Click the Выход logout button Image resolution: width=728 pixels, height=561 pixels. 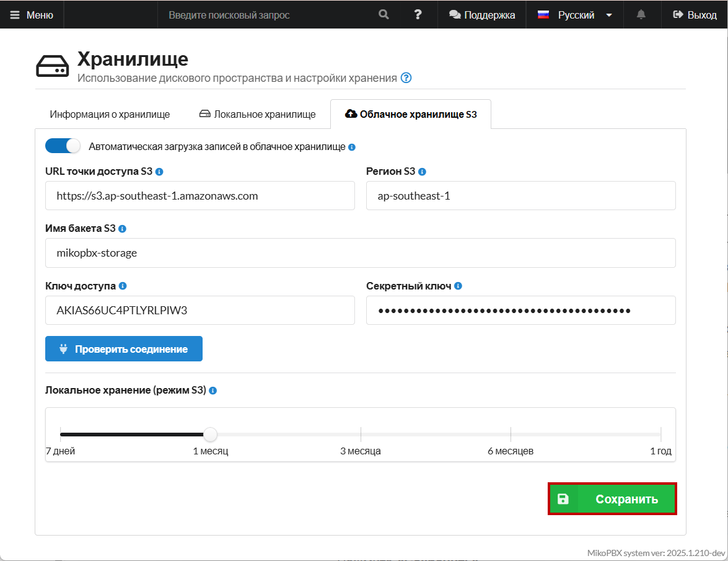695,15
